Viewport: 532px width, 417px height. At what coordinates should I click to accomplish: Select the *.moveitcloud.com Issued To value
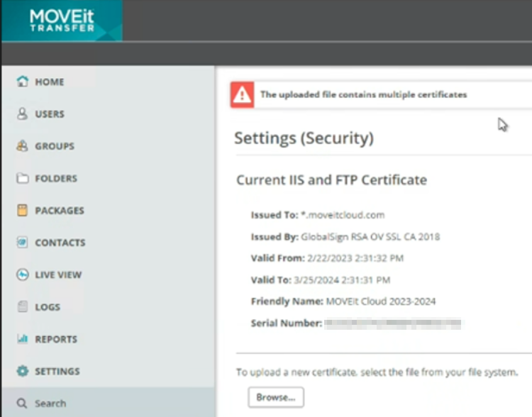[343, 215]
